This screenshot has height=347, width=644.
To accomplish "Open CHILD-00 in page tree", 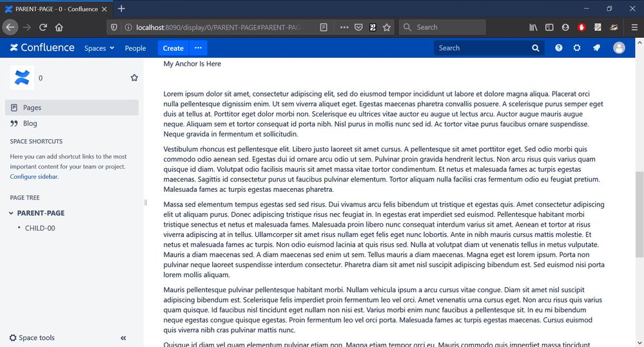I will click(x=40, y=228).
